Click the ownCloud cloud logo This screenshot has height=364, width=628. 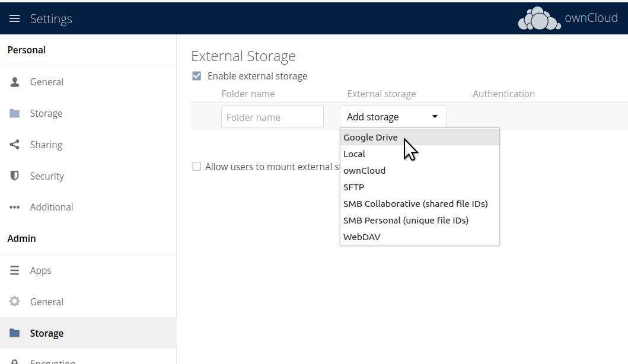coord(539,18)
